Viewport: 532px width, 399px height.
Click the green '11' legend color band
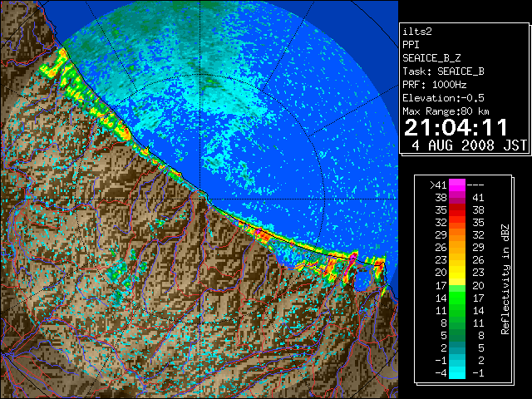pyautogui.click(x=457, y=310)
